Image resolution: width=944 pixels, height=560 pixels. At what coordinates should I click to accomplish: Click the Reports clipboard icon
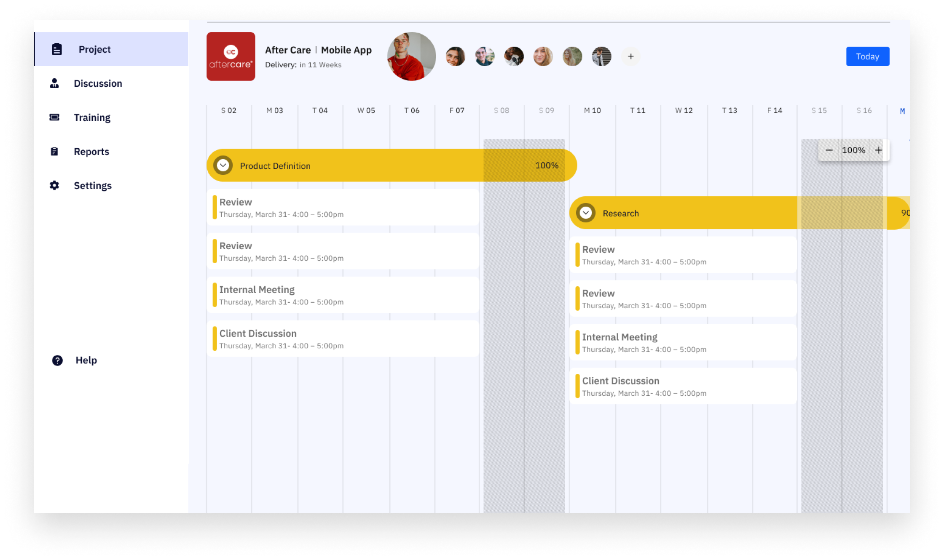point(54,152)
